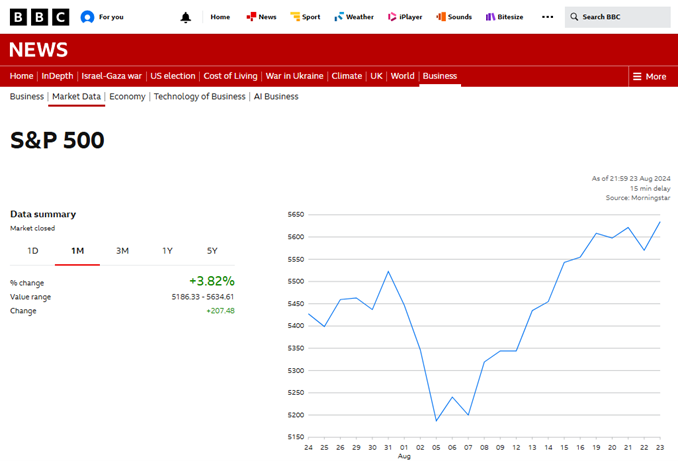678x461 pixels.
Task: Expand the More sections menu
Action: [x=649, y=77]
